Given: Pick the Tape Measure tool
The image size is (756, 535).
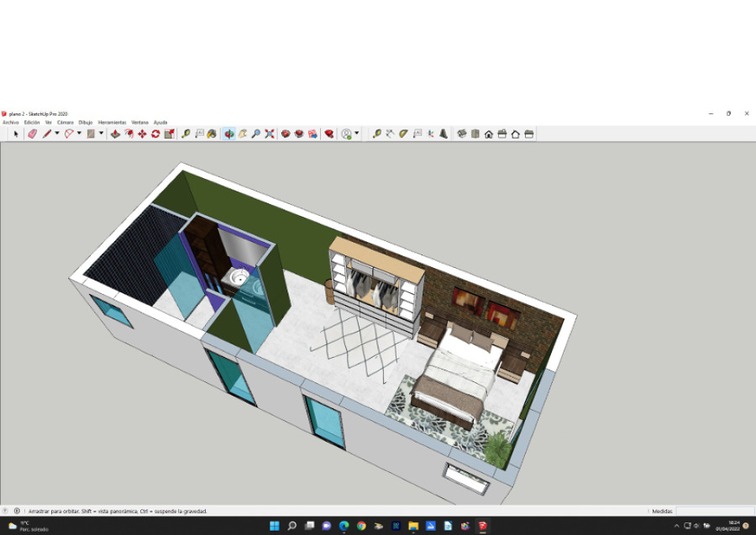Looking at the screenshot, I should [x=186, y=134].
